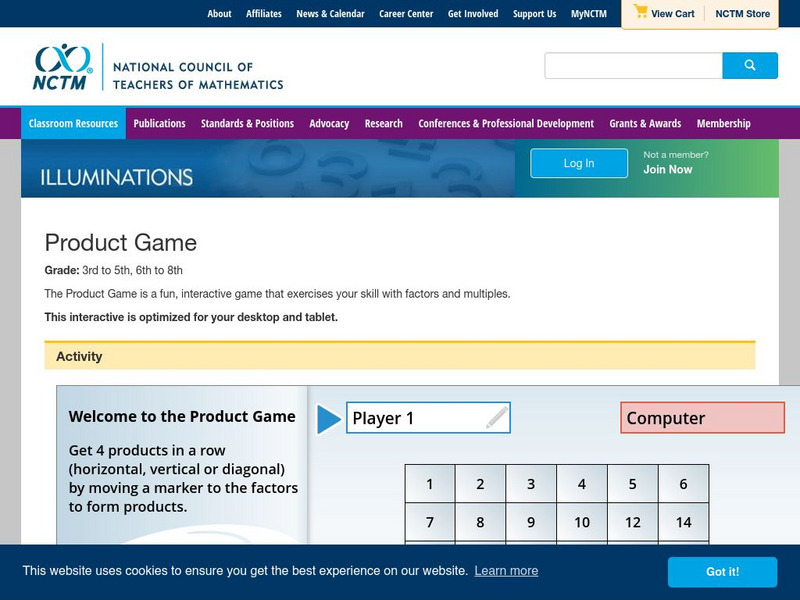Open Conferences & Professional Development
The height and width of the screenshot is (600, 800).
[506, 123]
